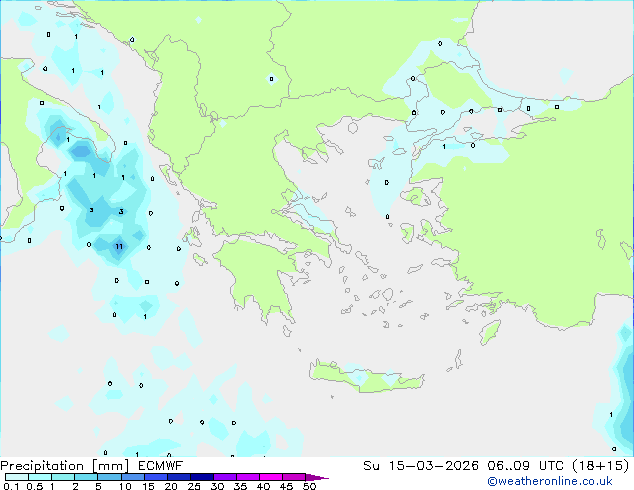The width and height of the screenshot is (634, 490).
Task: Click the '06..09 UTC' time range text
Action: click(x=525, y=466)
